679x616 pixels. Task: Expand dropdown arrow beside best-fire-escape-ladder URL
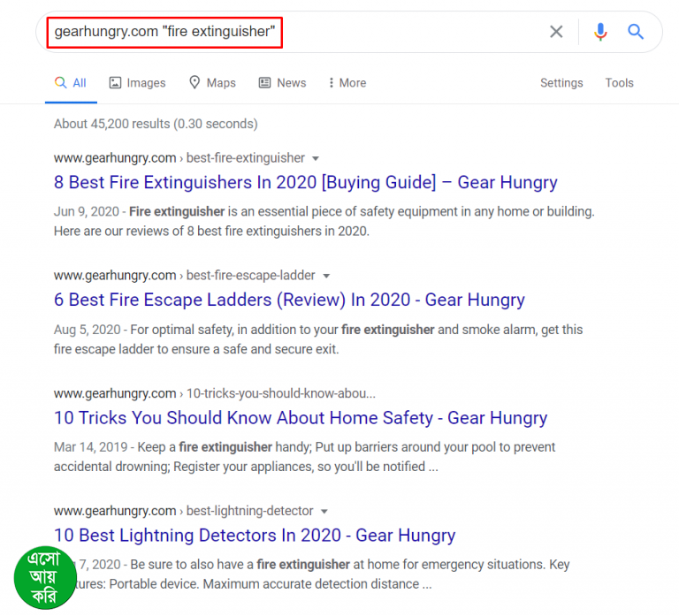325,276
